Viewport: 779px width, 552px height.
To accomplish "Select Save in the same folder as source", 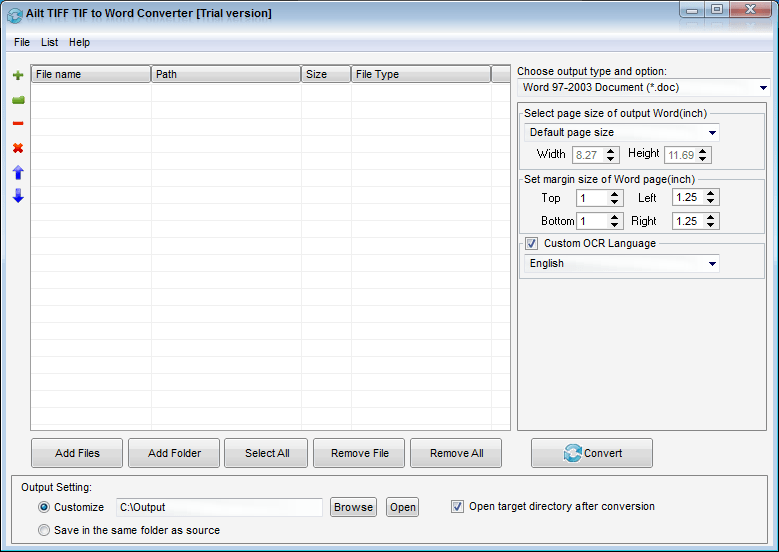I will [x=44, y=530].
